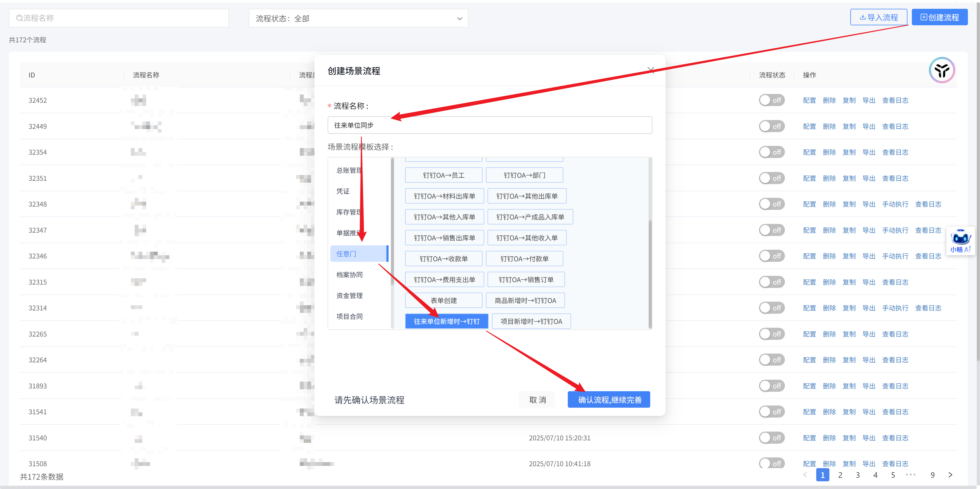The width and height of the screenshot is (980, 489).
Task: Click 确认流程,继续完善 button
Action: [x=608, y=400]
